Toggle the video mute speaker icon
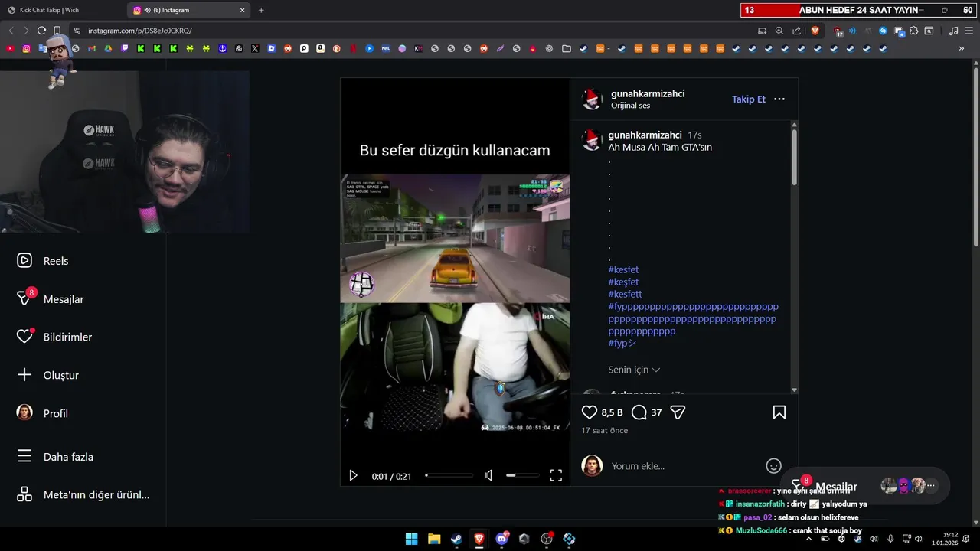The height and width of the screenshot is (551, 980). [488, 476]
